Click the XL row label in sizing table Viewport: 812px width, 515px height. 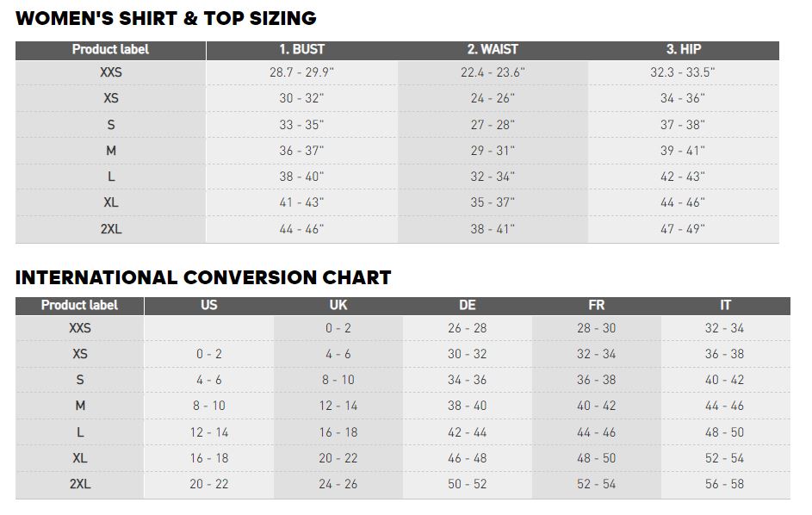tap(110, 202)
